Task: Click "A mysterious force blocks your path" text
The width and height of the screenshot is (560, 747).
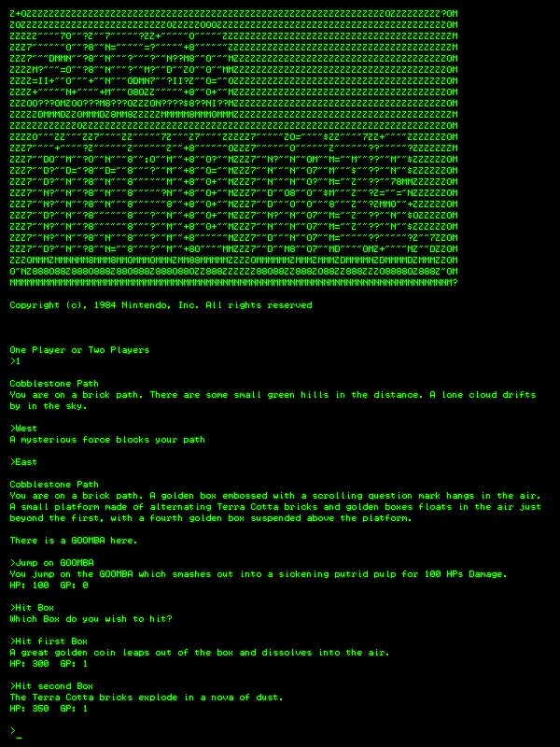Action: 107,440
